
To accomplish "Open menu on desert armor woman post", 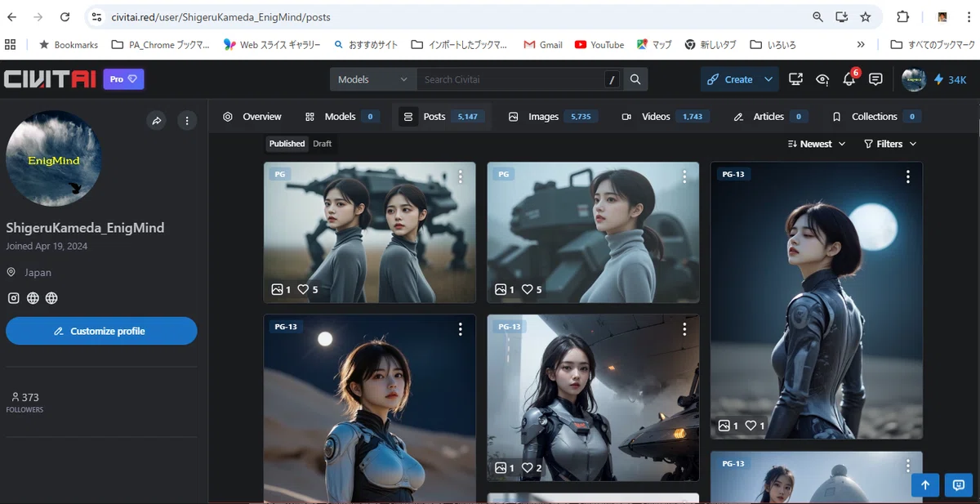I will [x=461, y=329].
